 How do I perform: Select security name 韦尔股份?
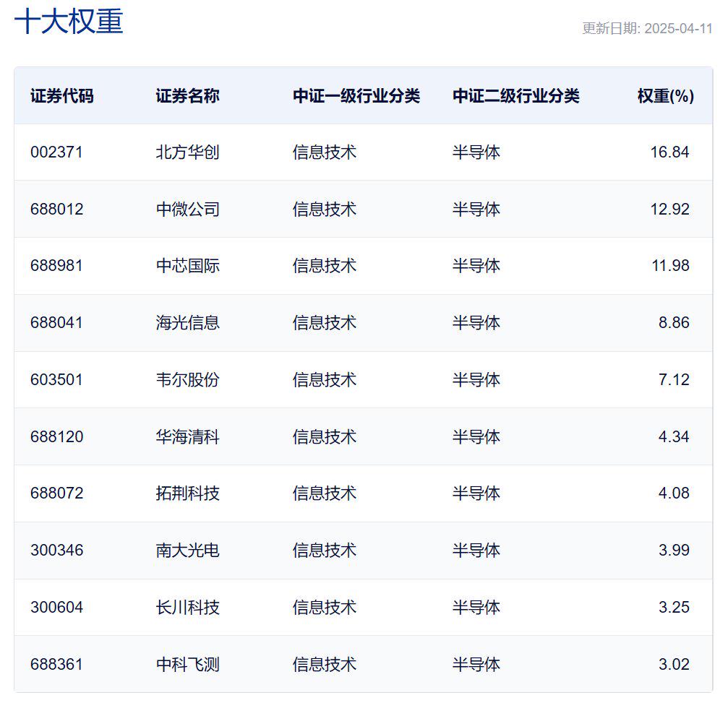coord(187,380)
